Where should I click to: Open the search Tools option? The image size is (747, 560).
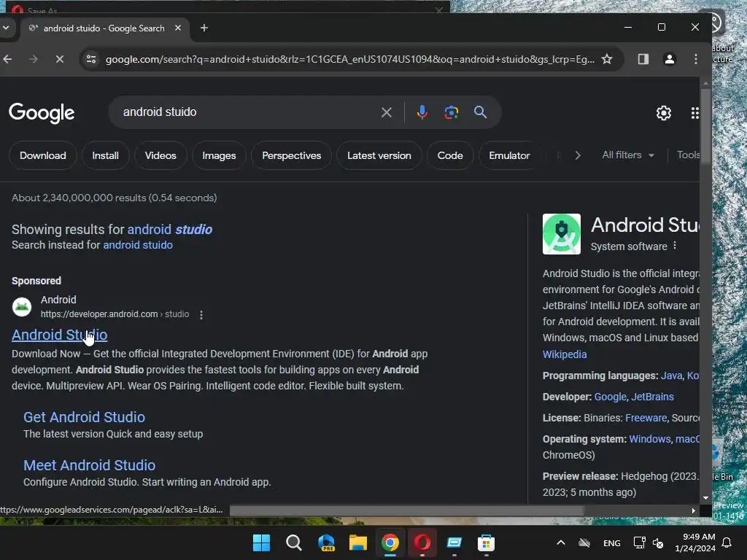click(689, 155)
